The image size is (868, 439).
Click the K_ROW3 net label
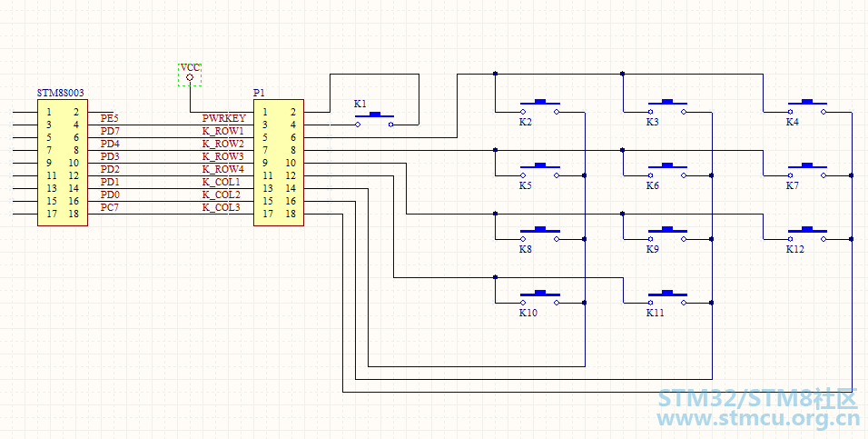[x=223, y=156]
